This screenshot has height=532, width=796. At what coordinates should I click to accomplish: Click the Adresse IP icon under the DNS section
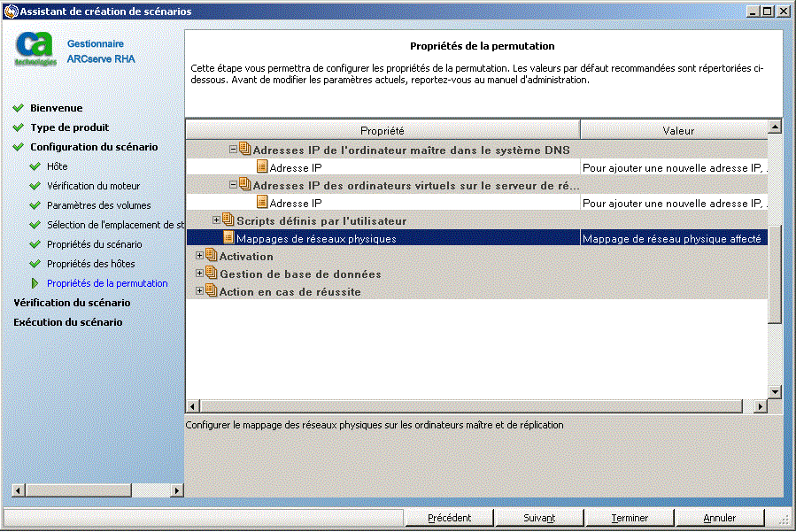coord(262,166)
